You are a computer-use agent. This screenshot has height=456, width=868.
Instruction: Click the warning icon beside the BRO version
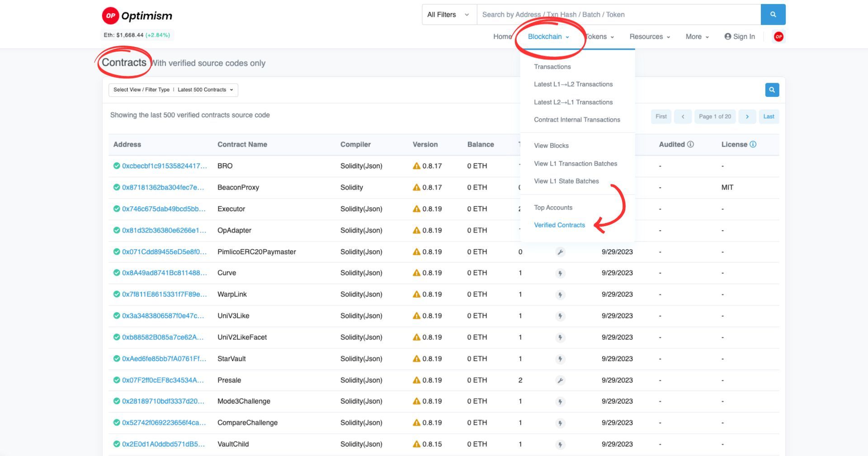point(416,166)
